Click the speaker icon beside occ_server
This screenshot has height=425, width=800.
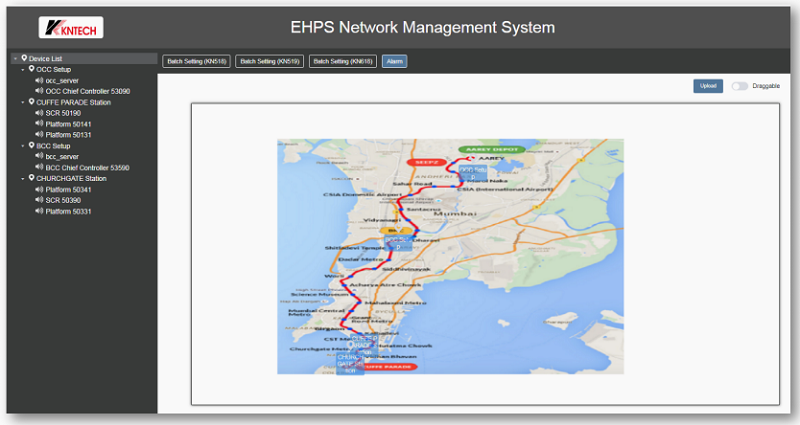coord(39,80)
